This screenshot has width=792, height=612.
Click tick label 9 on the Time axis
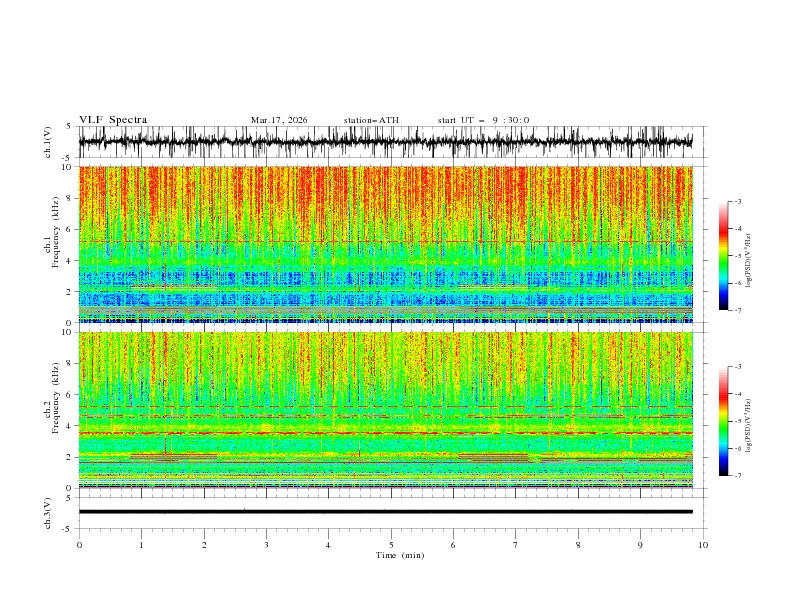640,545
